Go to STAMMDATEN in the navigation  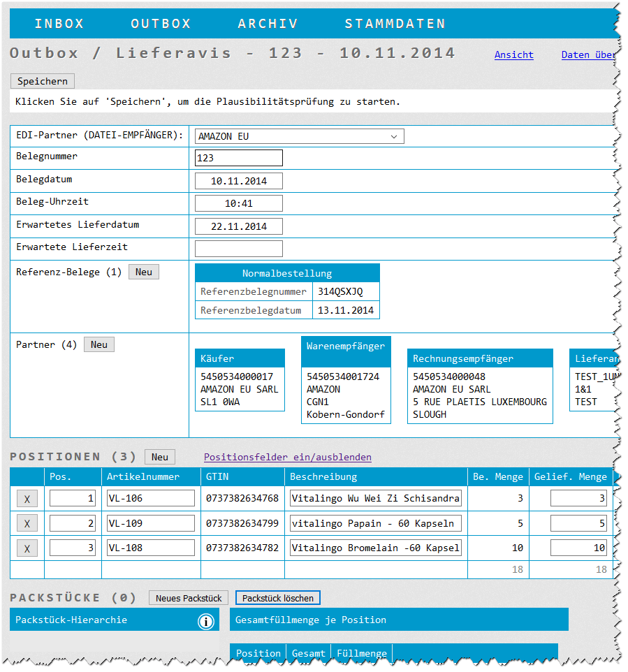[x=395, y=24]
